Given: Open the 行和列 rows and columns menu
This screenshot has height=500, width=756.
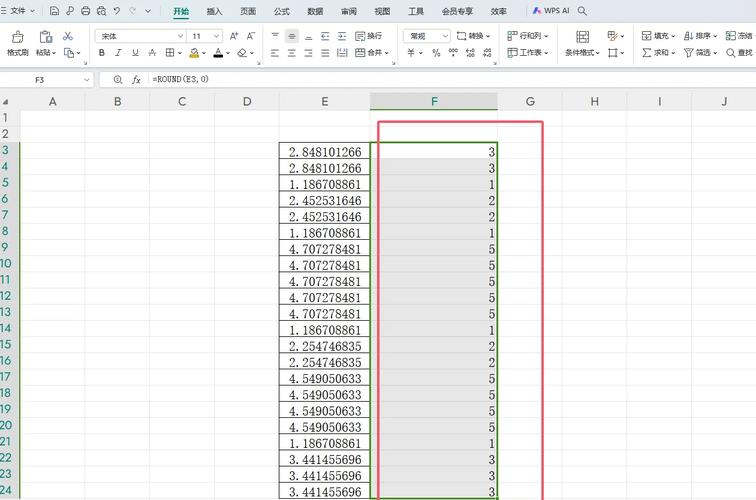Looking at the screenshot, I should pos(527,36).
